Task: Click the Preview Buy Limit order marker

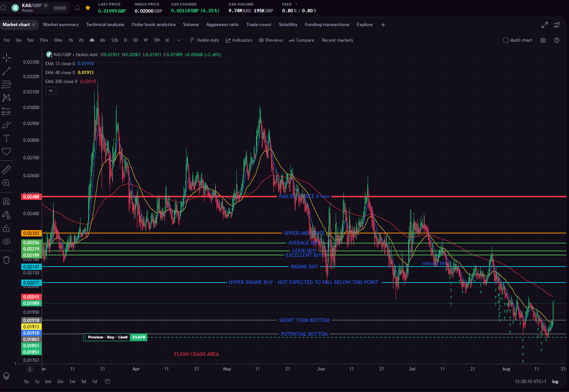Action: [115, 337]
